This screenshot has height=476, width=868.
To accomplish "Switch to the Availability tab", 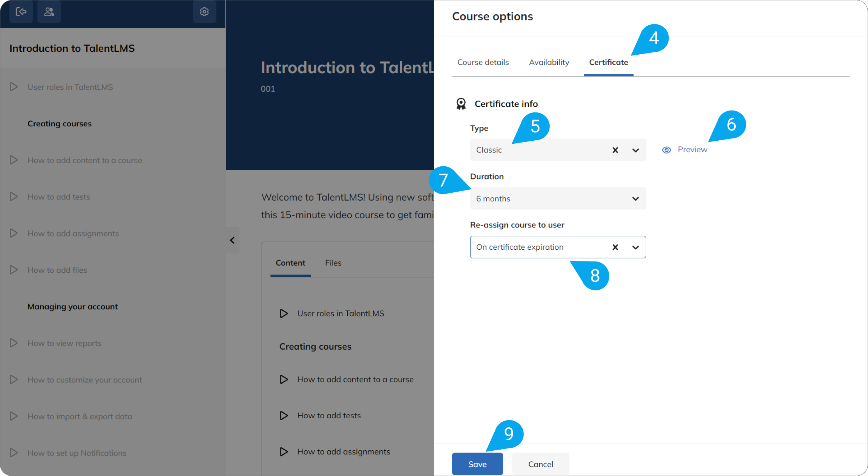I will coord(549,62).
